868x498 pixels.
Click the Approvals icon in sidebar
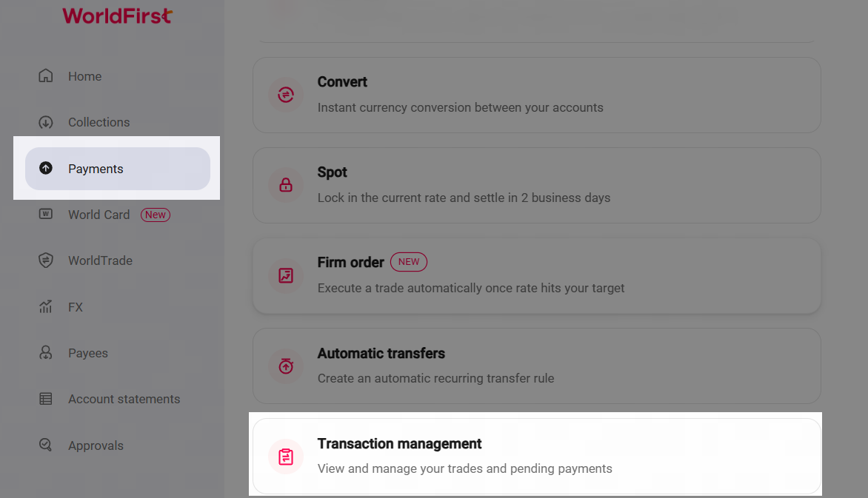click(x=46, y=445)
